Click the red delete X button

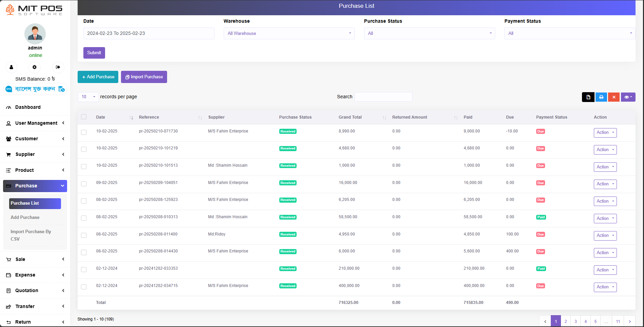click(613, 97)
